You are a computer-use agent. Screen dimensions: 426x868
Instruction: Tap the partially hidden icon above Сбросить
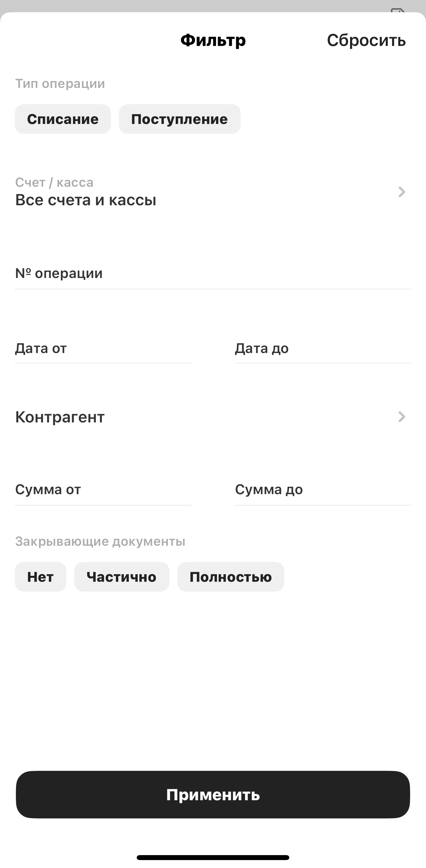[398, 10]
